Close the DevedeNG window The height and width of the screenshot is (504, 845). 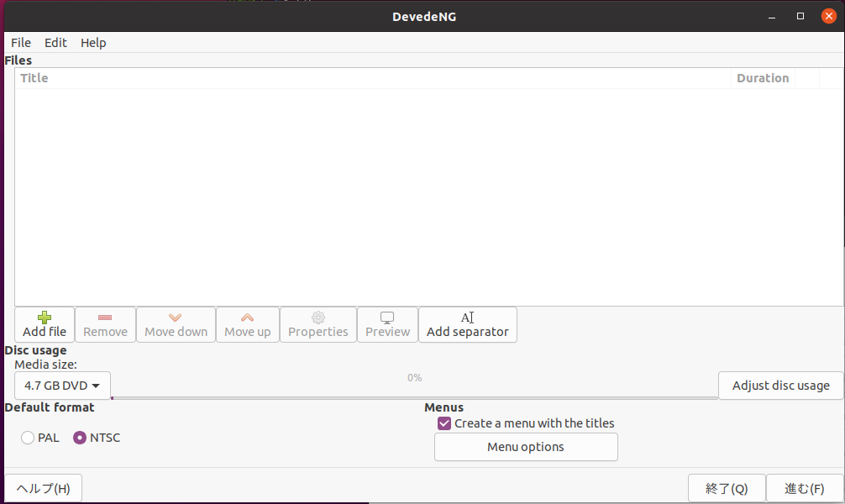[x=829, y=16]
